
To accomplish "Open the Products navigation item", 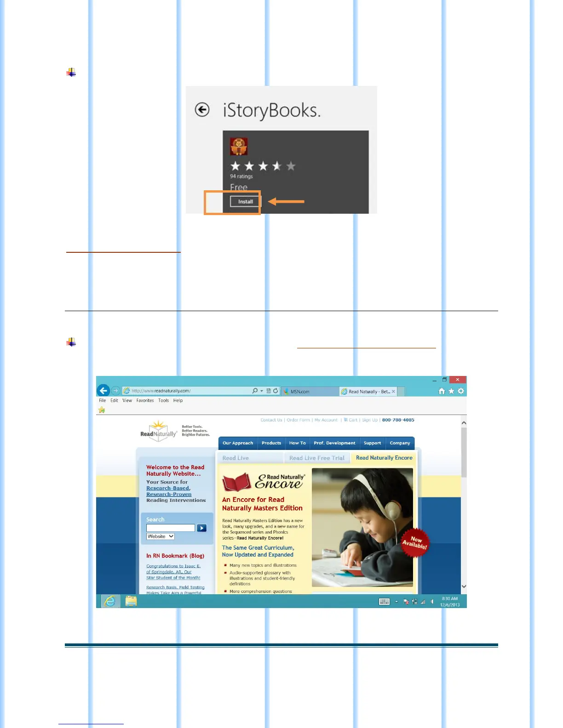I will [x=271, y=443].
